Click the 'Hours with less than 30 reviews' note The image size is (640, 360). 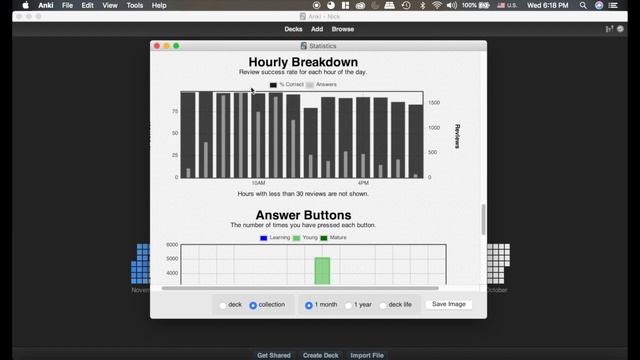[303, 194]
